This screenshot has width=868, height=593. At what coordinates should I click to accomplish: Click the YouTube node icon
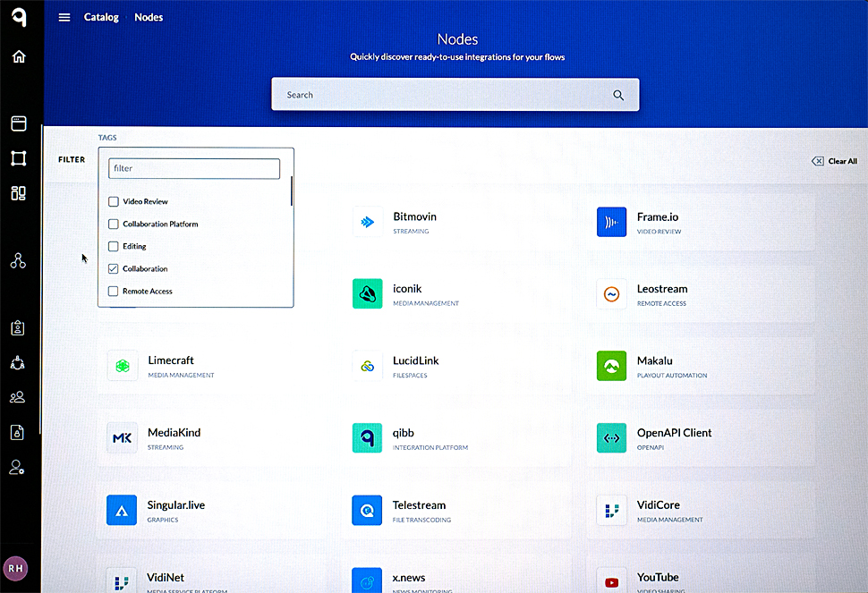(612, 580)
